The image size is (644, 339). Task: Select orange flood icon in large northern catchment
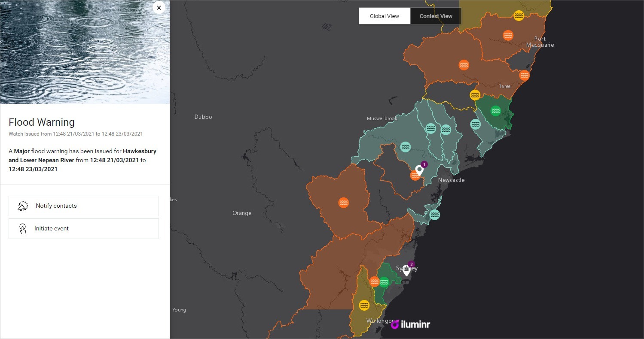(x=464, y=65)
